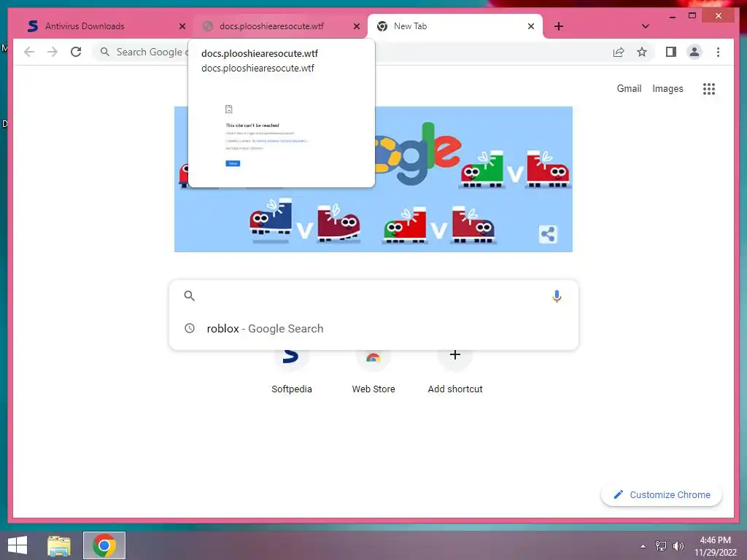This screenshot has width=747, height=560.
Task: Switch to docs.plooshiearesocute.wtf tab
Action: [280, 26]
